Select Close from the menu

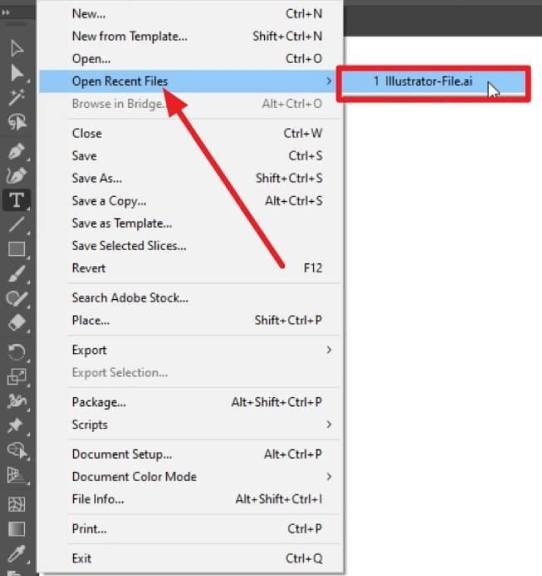[x=191, y=133]
